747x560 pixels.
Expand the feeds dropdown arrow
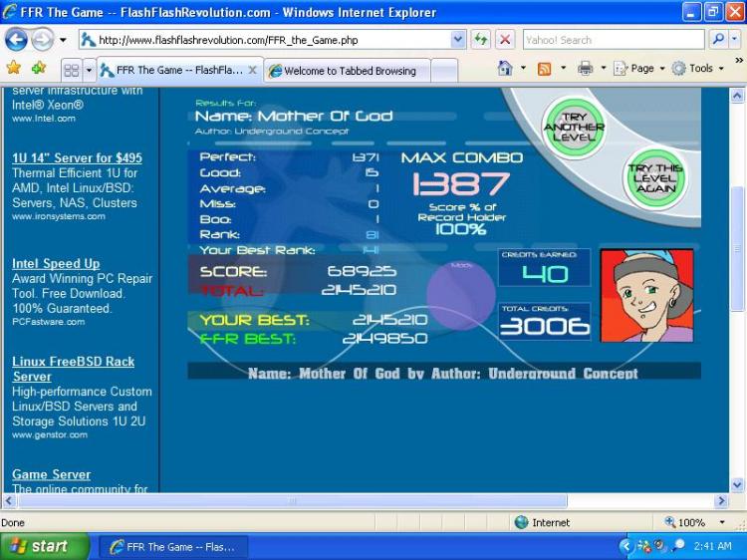(563, 68)
